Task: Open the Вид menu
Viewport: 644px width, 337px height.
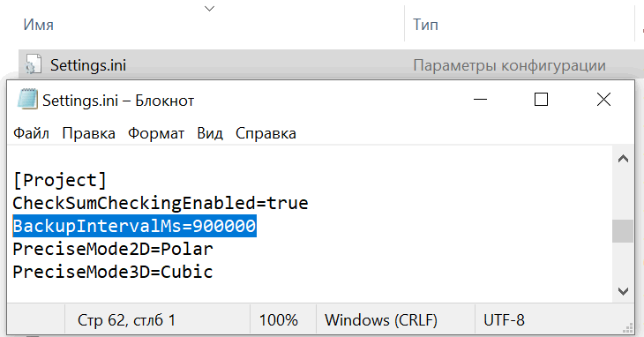Action: [210, 133]
